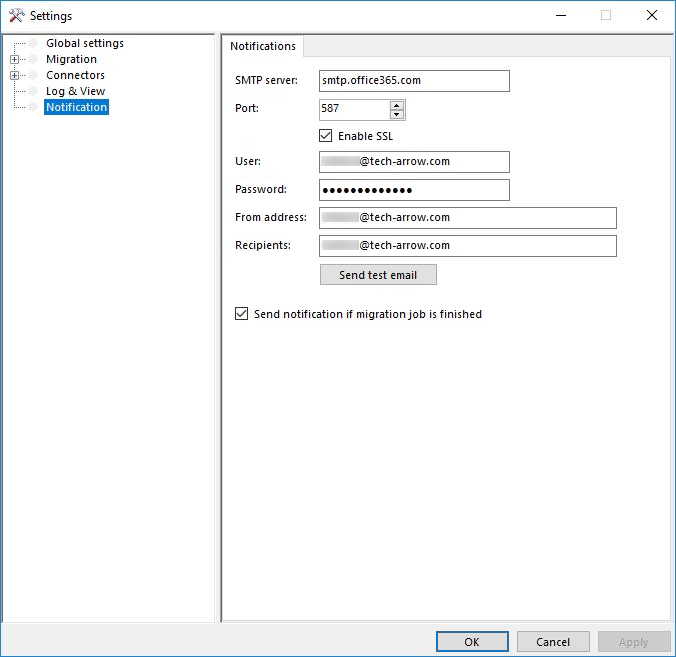Image resolution: width=676 pixels, height=657 pixels.
Task: Focus the Password field
Action: [x=414, y=190]
